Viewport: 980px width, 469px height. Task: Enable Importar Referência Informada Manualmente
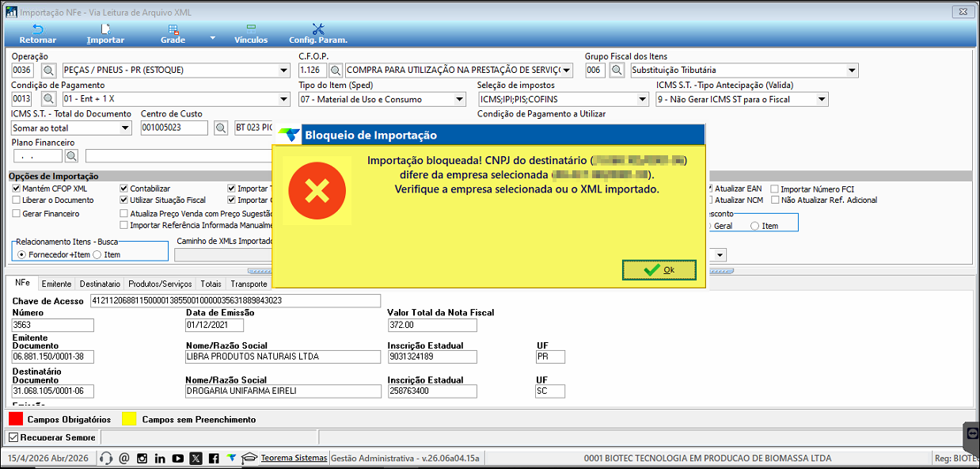tap(123, 225)
